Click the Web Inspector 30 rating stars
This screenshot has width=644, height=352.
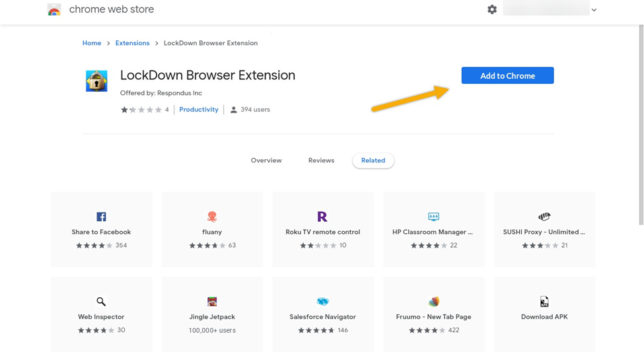pos(96,331)
